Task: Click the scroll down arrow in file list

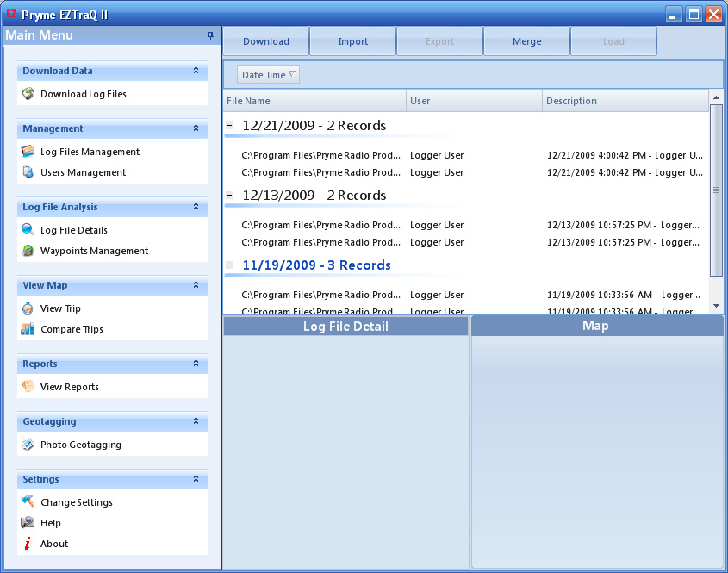Action: [x=716, y=306]
